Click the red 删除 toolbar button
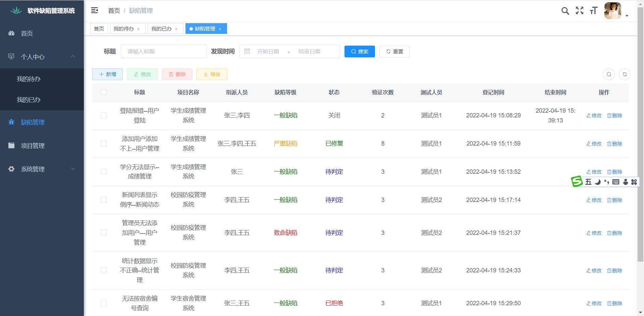The height and width of the screenshot is (316, 644). pos(177,74)
